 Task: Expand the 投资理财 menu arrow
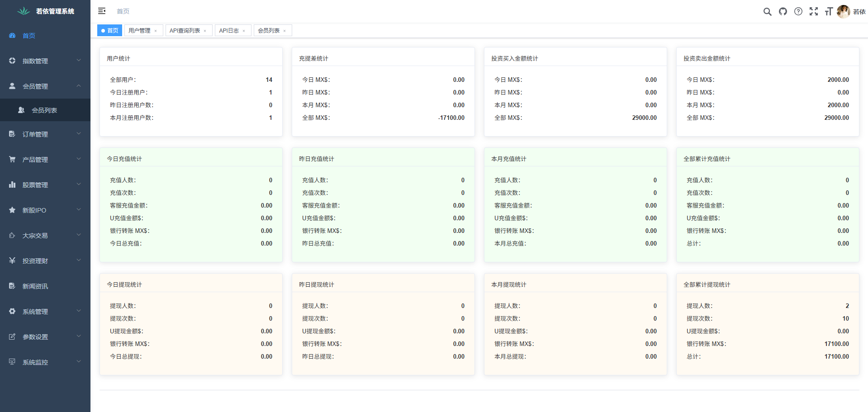click(x=79, y=260)
